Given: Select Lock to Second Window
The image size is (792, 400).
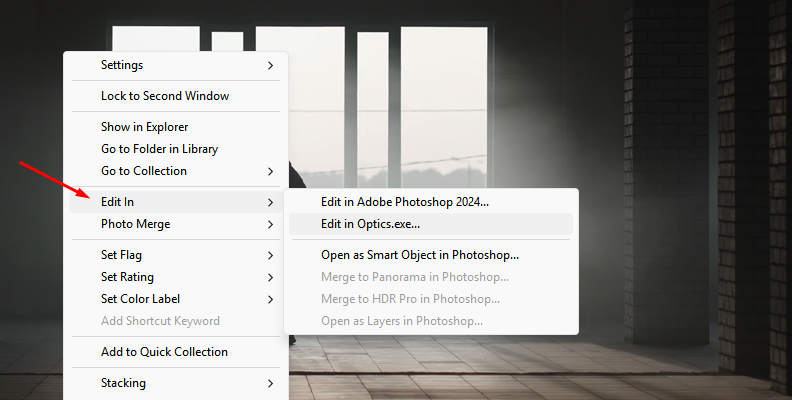Looking at the screenshot, I should (175, 96).
